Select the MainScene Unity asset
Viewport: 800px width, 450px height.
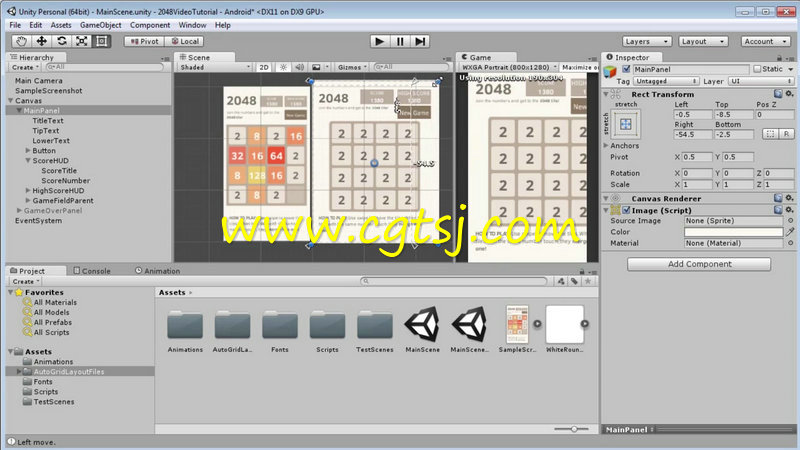coord(422,329)
